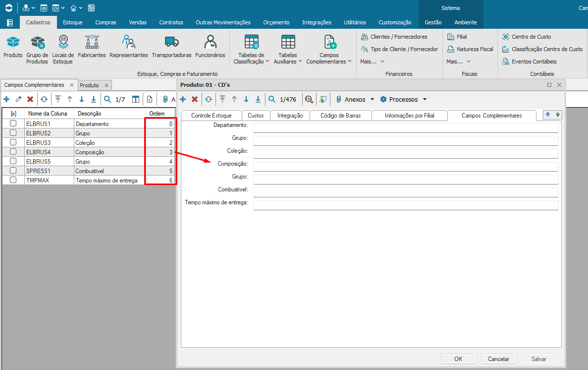Viewport: 588px width, 370px height.
Task: Tick checkbox for ELBRUS3 row
Action: [x=13, y=142]
